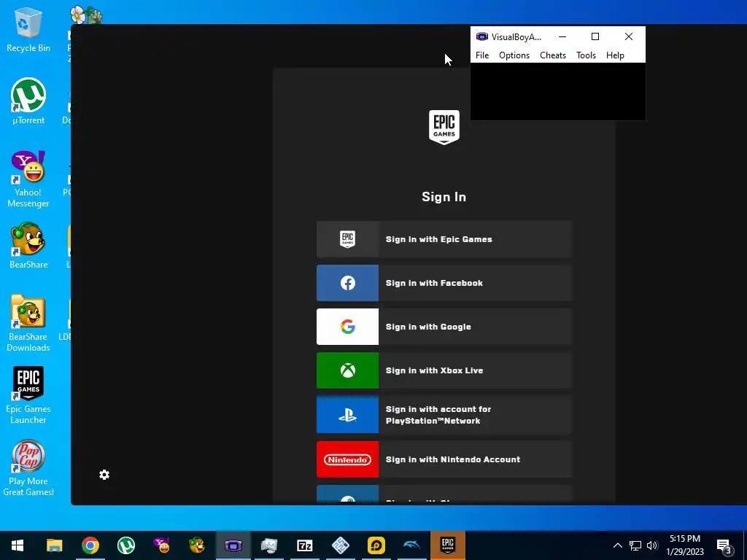Open VisualBoyAdvance Cheats menu
This screenshot has width=747, height=560.
pos(553,55)
